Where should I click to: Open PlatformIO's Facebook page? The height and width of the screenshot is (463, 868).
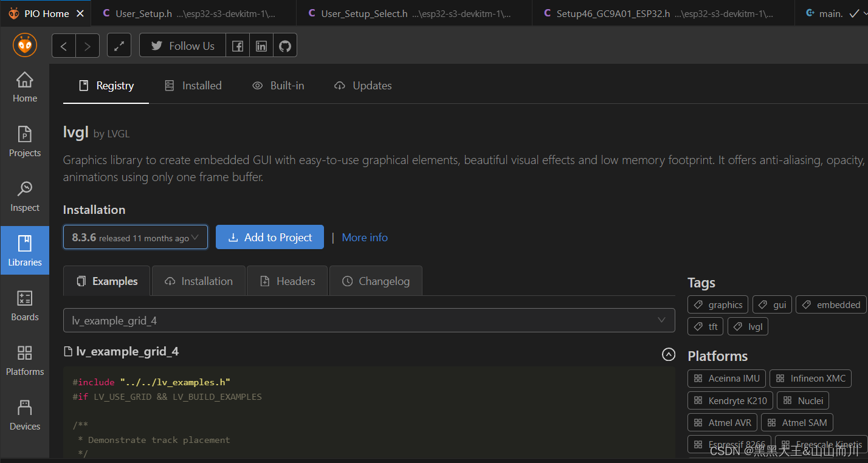238,45
